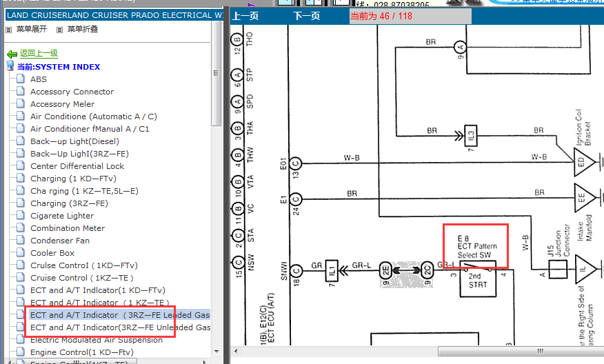Open Condenser Fan entry

[x=60, y=241]
